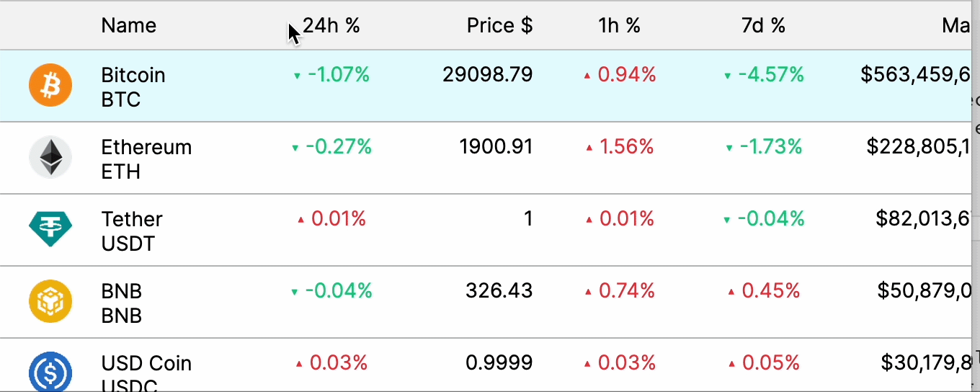Sort by the Price $ column header
This screenshot has height=392, width=980.
tap(499, 25)
